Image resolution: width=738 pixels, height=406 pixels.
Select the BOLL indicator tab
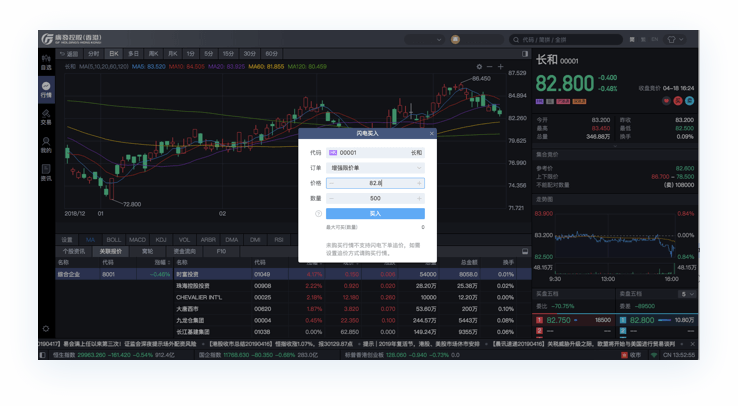(113, 240)
